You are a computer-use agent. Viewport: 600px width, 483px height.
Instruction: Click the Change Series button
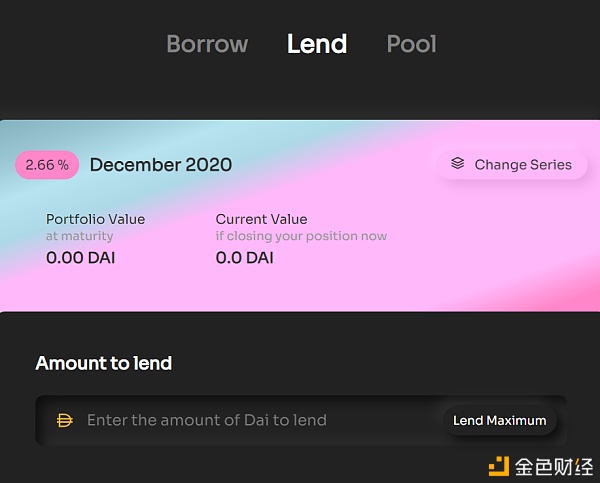coord(512,165)
